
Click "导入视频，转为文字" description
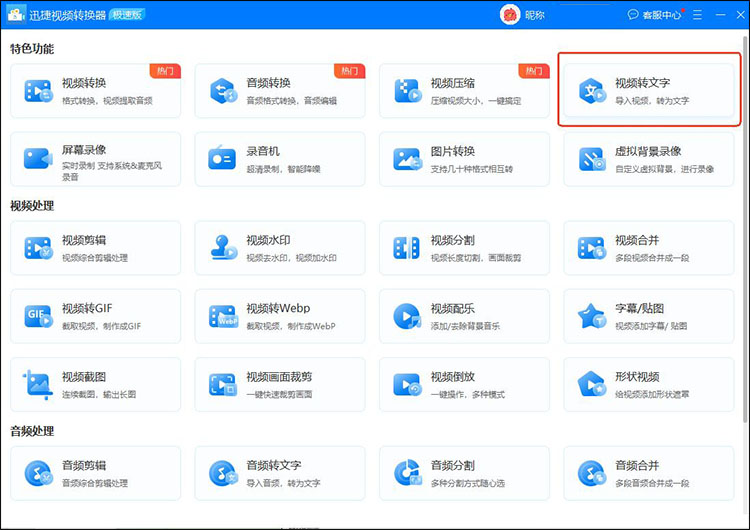(x=652, y=101)
